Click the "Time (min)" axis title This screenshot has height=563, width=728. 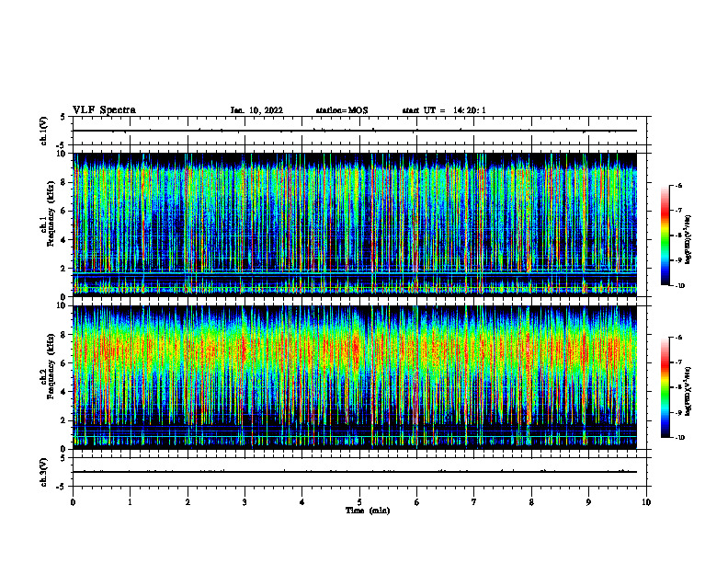[x=368, y=511]
